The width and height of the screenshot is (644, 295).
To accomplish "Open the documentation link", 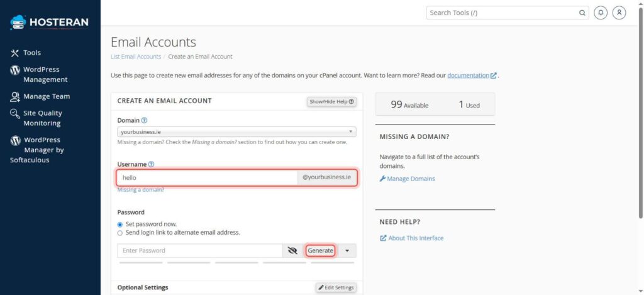I will 468,75.
